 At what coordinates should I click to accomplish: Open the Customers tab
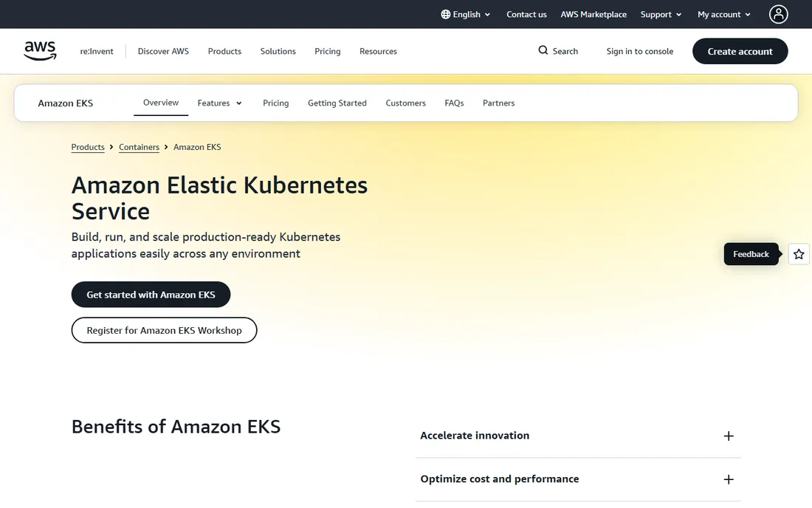tap(405, 103)
